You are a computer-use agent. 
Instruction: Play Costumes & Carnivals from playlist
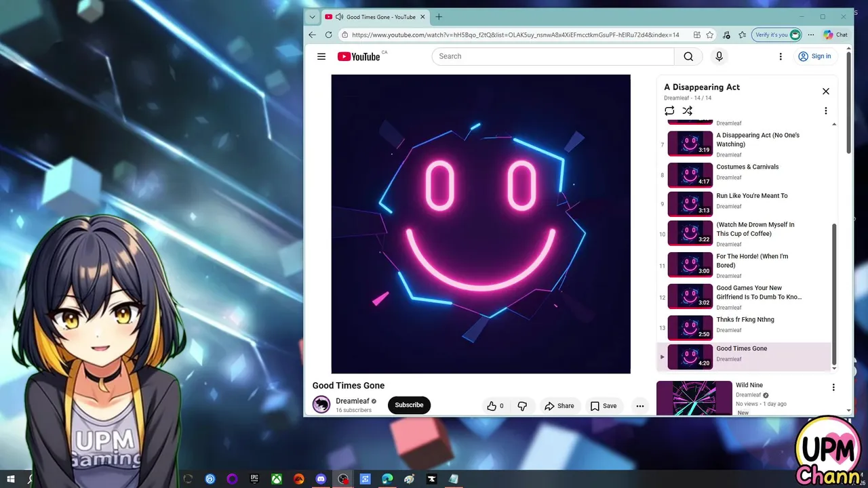[743, 175]
